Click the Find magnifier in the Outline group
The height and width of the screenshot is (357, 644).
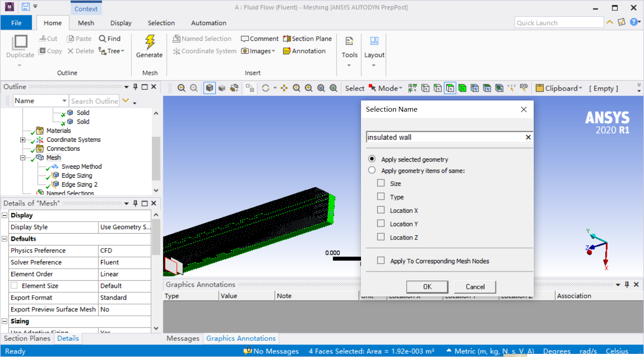coord(102,39)
